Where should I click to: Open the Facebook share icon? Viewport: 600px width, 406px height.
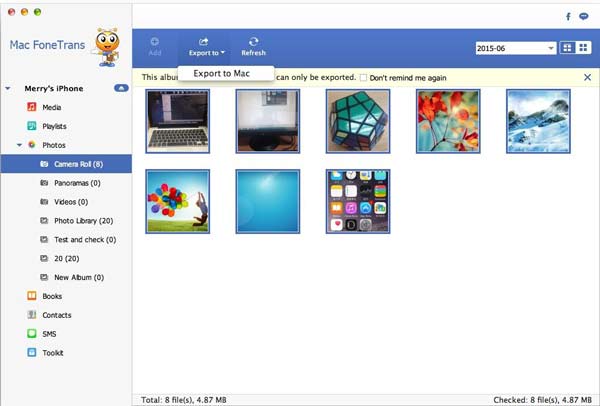click(x=568, y=17)
